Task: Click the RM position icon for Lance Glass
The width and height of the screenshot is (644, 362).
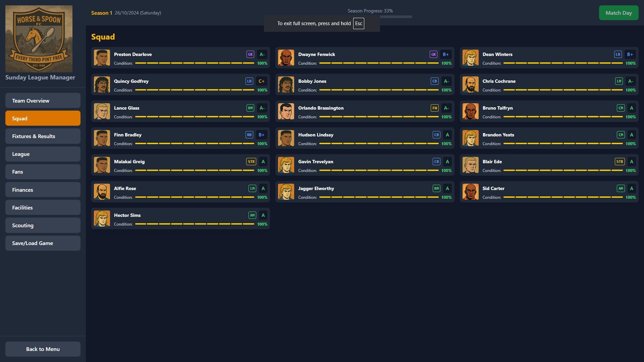Action: click(250, 108)
